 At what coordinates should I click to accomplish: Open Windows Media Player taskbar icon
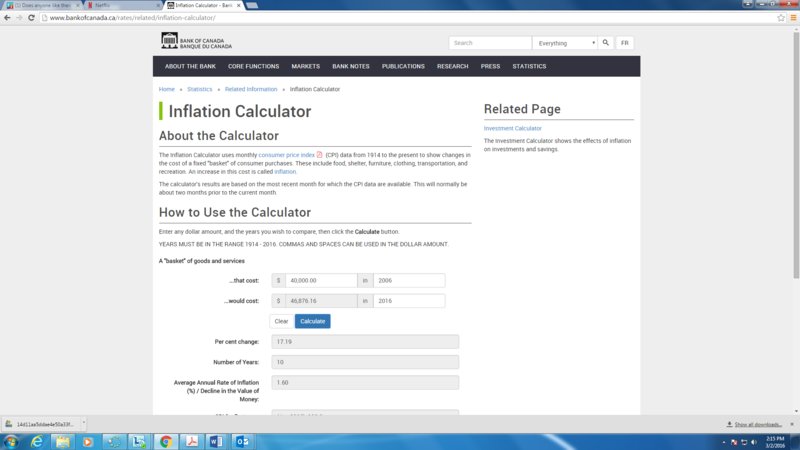[x=88, y=441]
